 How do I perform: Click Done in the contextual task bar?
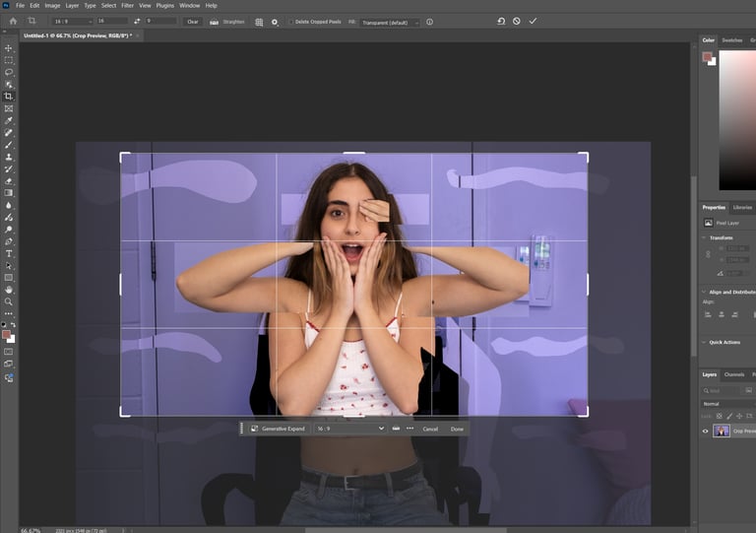pos(457,429)
